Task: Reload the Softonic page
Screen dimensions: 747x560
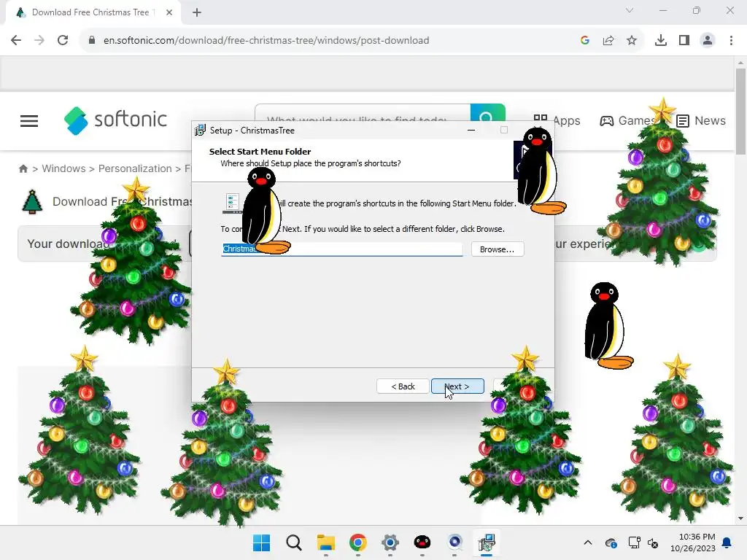Action: coord(63,40)
